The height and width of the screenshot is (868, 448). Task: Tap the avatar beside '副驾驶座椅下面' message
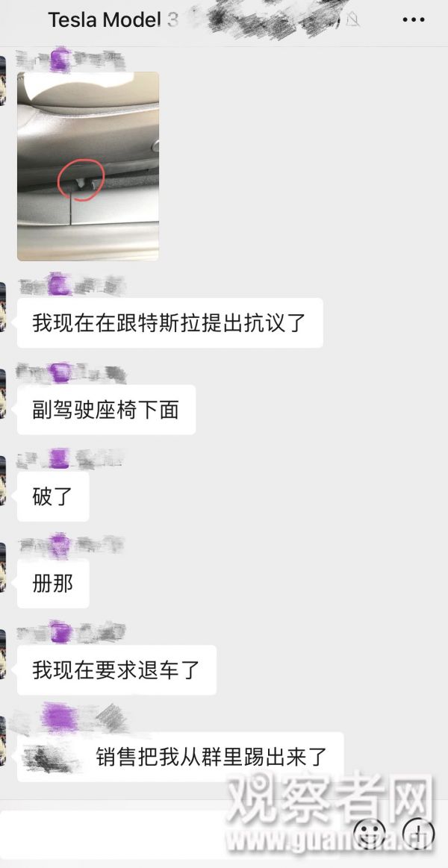pos(3,393)
